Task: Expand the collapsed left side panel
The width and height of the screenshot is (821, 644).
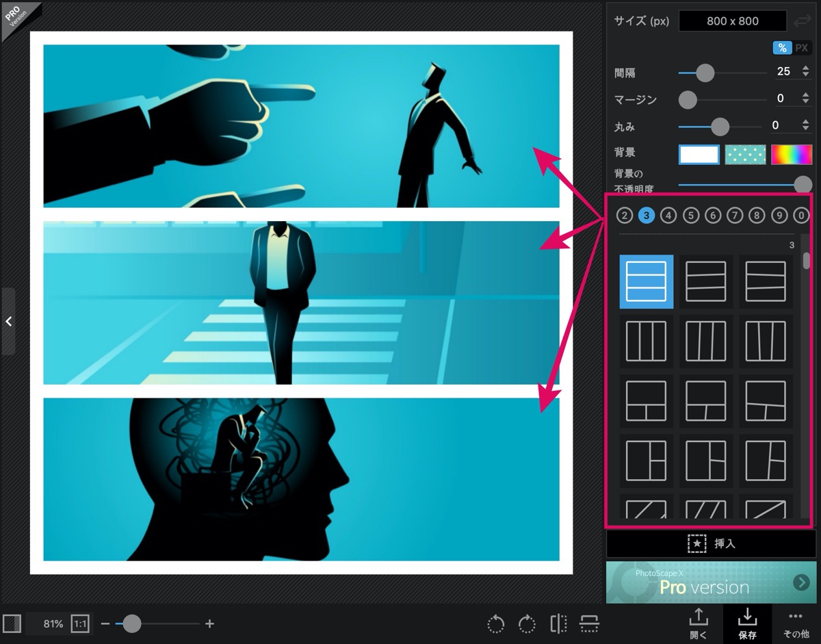Action: click(x=8, y=321)
